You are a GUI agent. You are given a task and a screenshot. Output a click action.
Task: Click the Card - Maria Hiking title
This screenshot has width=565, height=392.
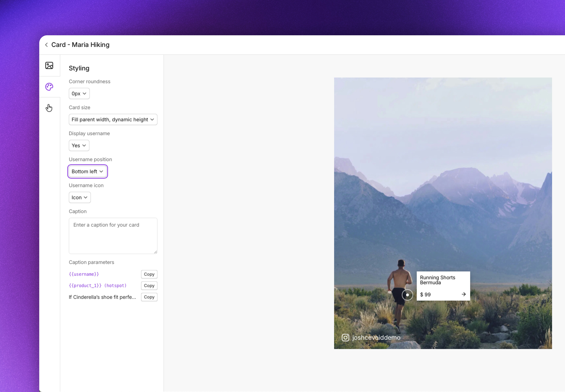[x=80, y=45]
